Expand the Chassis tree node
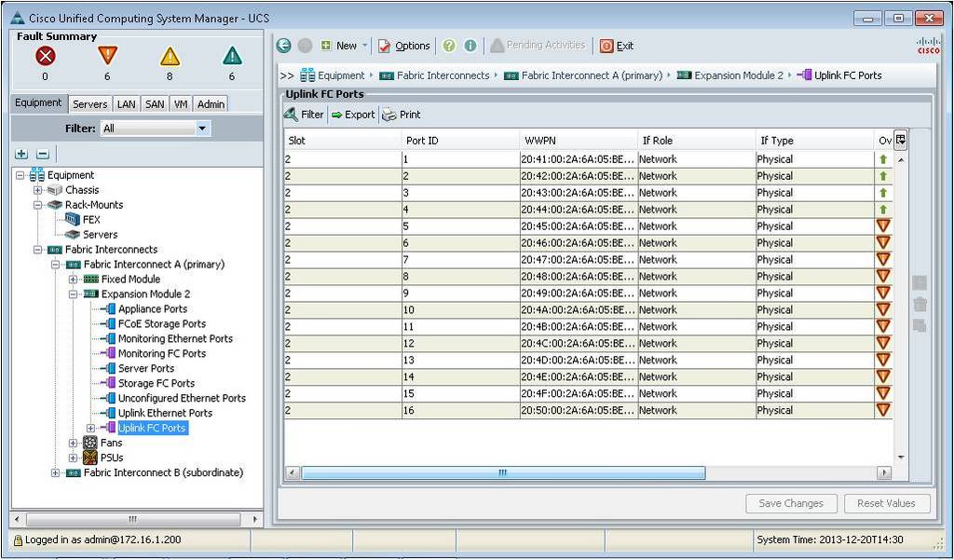This screenshot has width=954, height=560. (37, 190)
